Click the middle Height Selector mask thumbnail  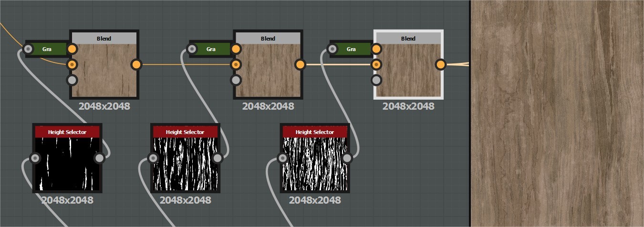tap(185, 164)
